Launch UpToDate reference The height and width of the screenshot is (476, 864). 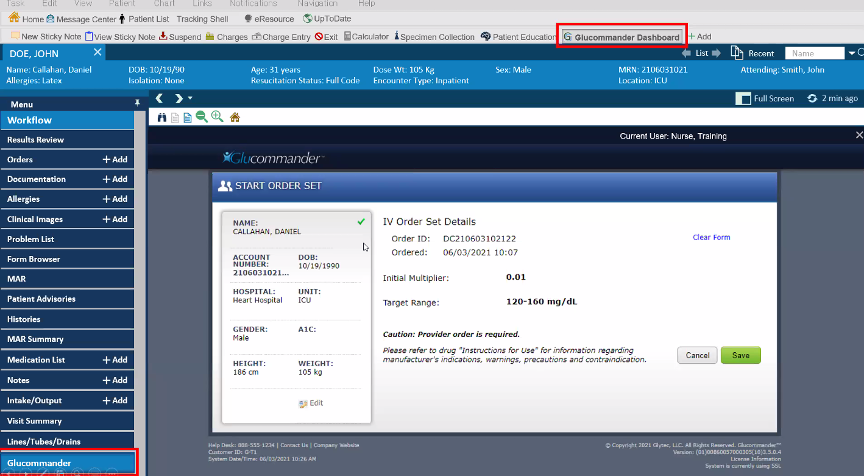click(x=327, y=19)
